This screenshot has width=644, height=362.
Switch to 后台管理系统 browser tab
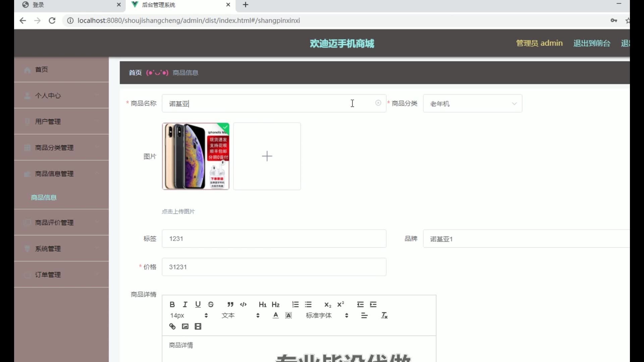pos(181,5)
